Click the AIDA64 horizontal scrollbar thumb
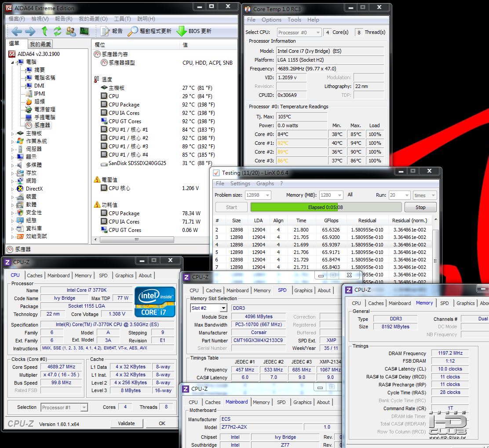The width and height of the screenshot is (489, 448). (x=137, y=239)
